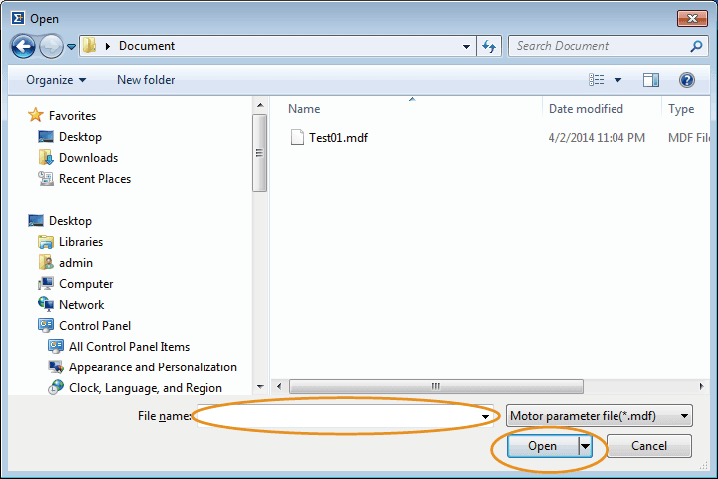718x479 pixels.
Task: Toggle the preview pane icon
Action: click(651, 80)
